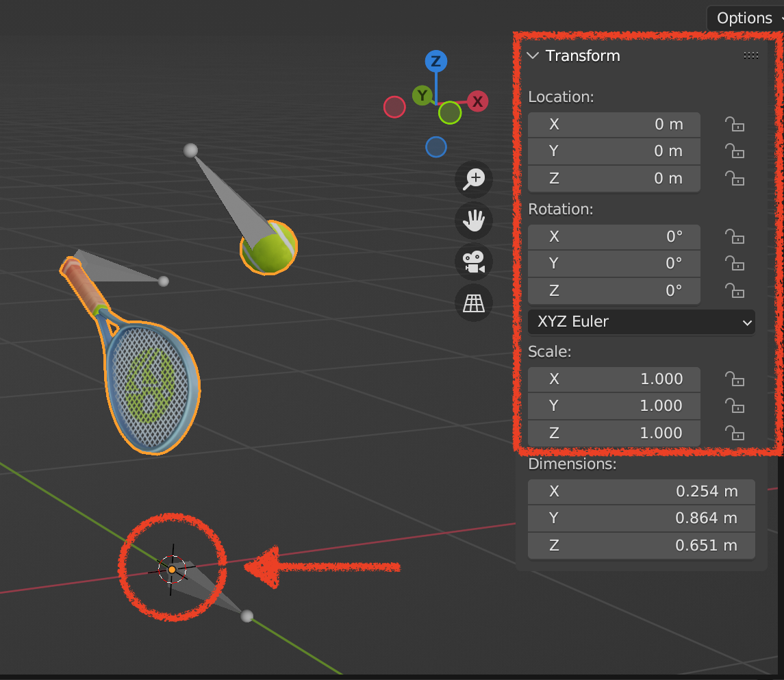Click the zoom magnifier viewport icon
Image resolution: width=784 pixels, height=680 pixels.
[x=474, y=179]
